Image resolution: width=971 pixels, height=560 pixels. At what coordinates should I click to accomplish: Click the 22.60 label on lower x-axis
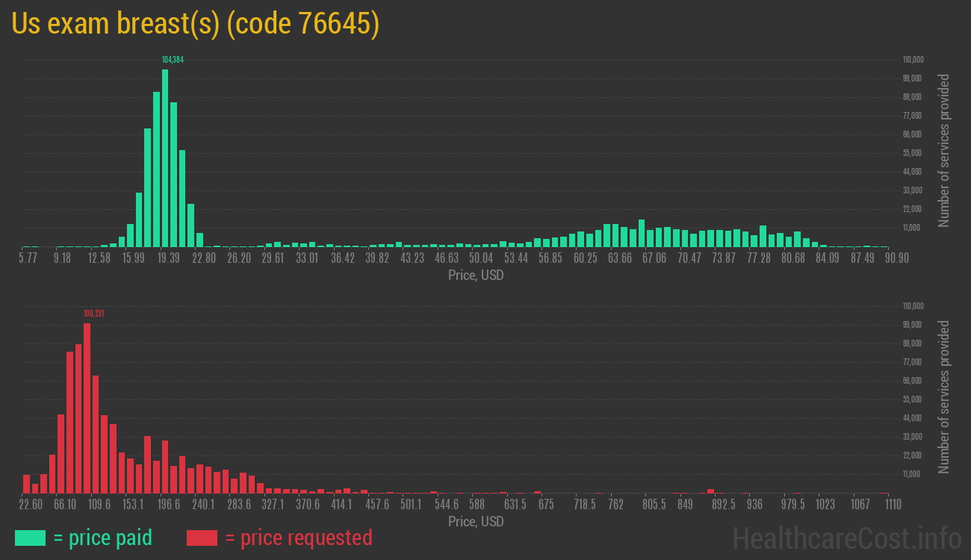coord(31,505)
